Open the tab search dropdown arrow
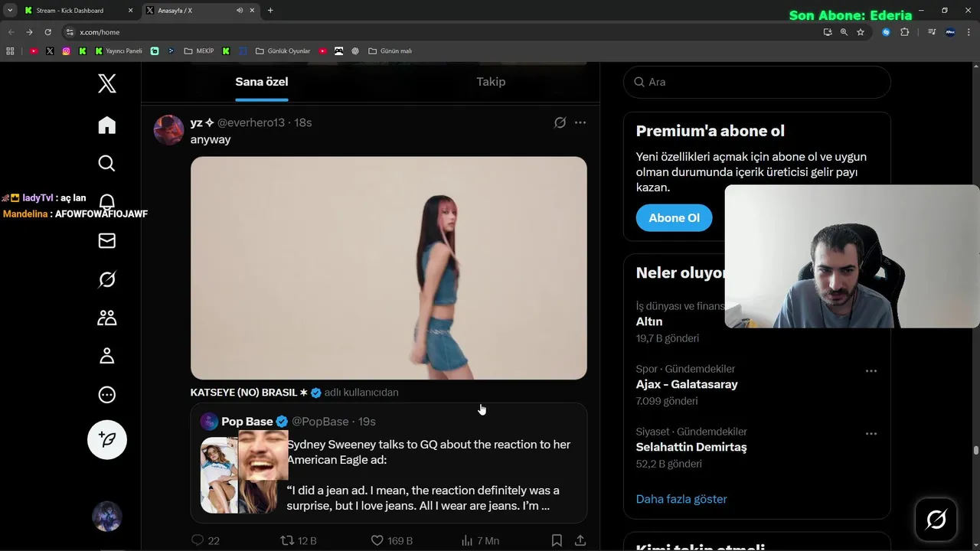 [10, 11]
